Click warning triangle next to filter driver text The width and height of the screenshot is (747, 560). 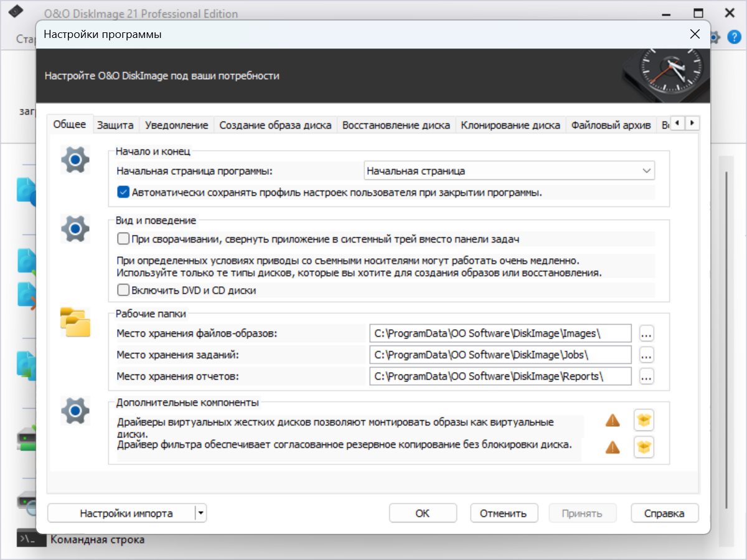[x=613, y=447]
